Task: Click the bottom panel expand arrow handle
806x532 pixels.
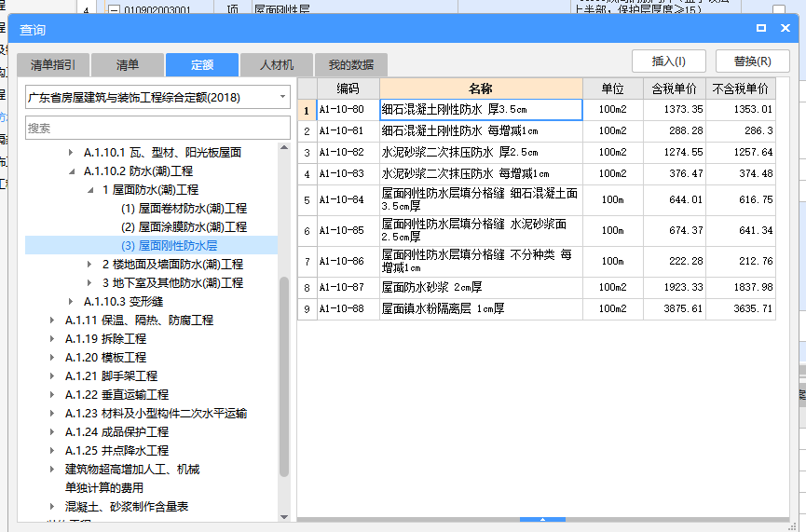Action: pos(542,520)
